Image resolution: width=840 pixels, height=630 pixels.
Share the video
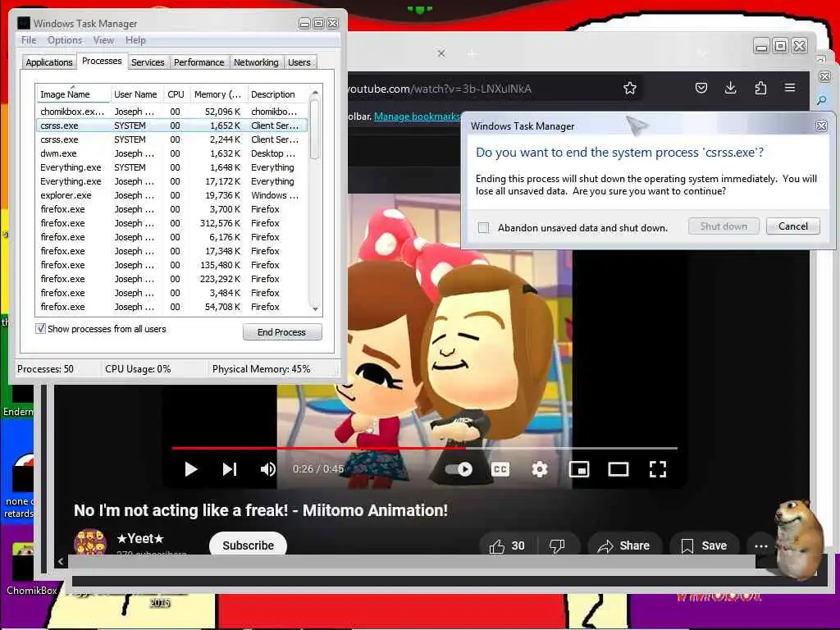point(623,546)
